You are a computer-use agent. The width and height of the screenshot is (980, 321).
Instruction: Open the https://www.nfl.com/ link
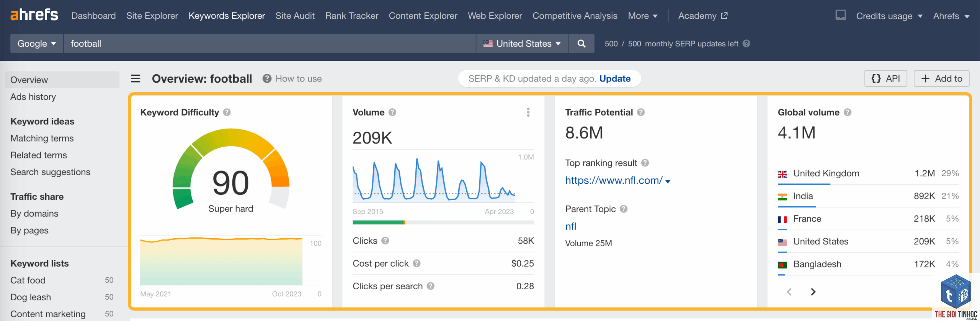[x=614, y=180]
